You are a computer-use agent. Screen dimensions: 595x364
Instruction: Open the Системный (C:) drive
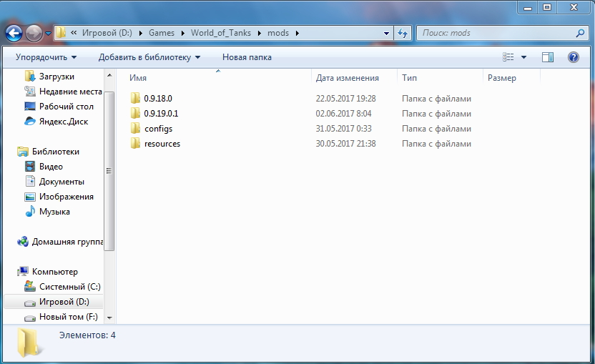[70, 287]
